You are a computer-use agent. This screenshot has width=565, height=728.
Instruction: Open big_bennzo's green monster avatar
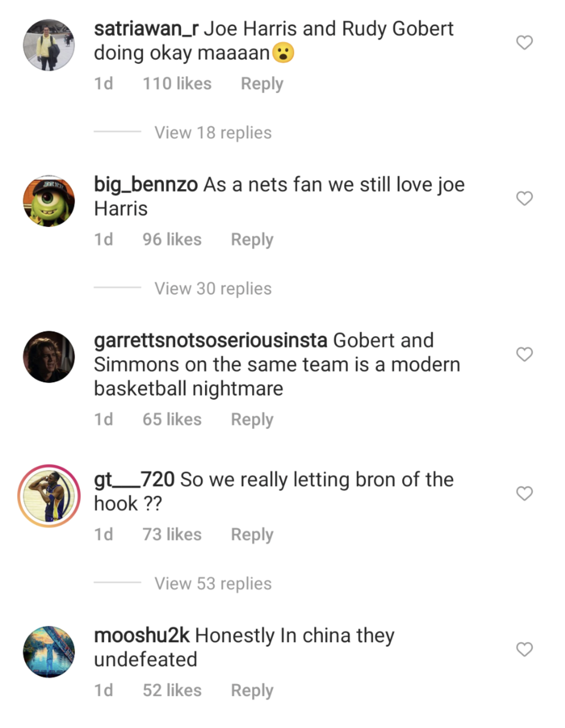(x=49, y=201)
